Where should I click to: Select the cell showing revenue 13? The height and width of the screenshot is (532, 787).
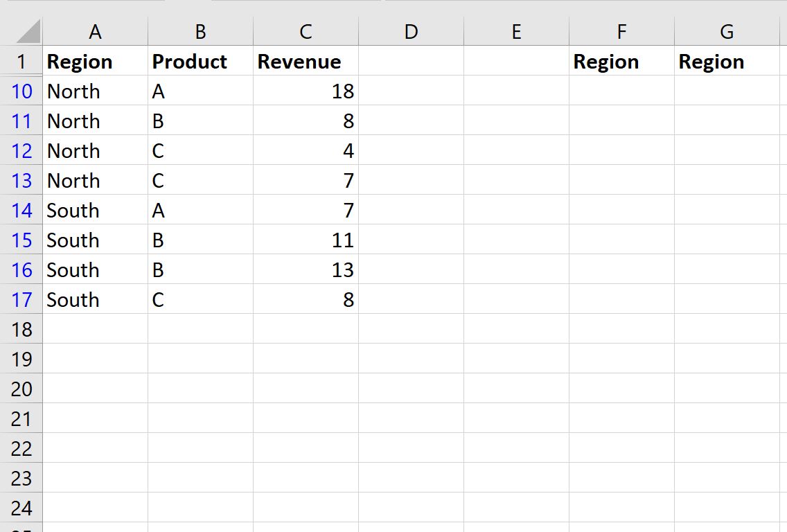306,269
